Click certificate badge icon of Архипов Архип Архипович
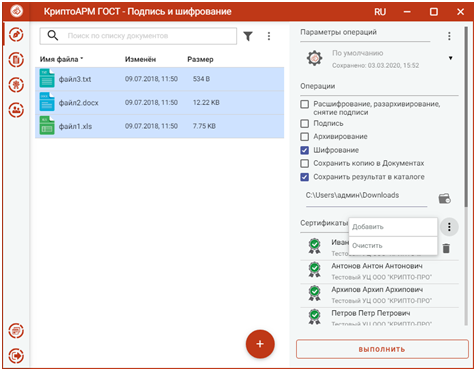The height and width of the screenshot is (371, 476). [314, 293]
